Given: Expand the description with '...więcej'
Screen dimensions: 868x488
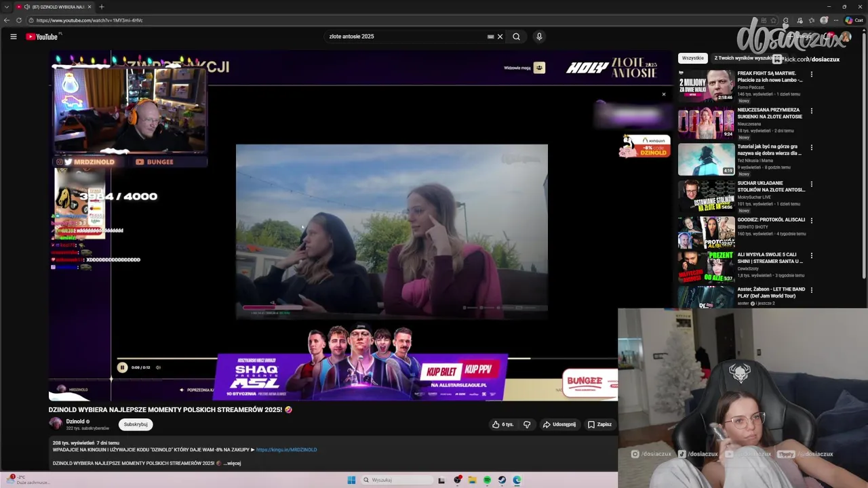Looking at the screenshot, I should point(232,464).
